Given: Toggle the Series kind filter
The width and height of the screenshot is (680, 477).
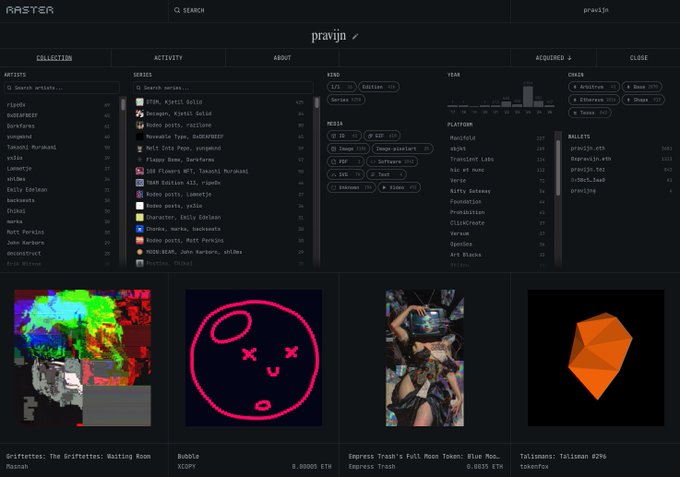Looking at the screenshot, I should (x=346, y=100).
